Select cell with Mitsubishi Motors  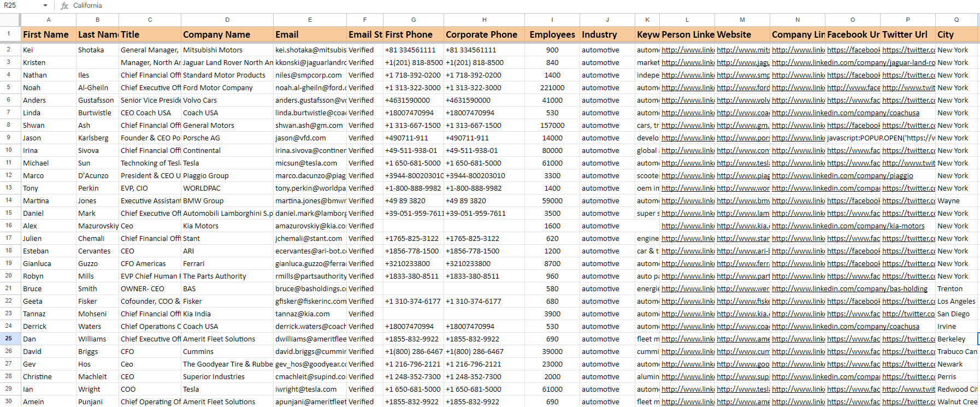(x=227, y=50)
